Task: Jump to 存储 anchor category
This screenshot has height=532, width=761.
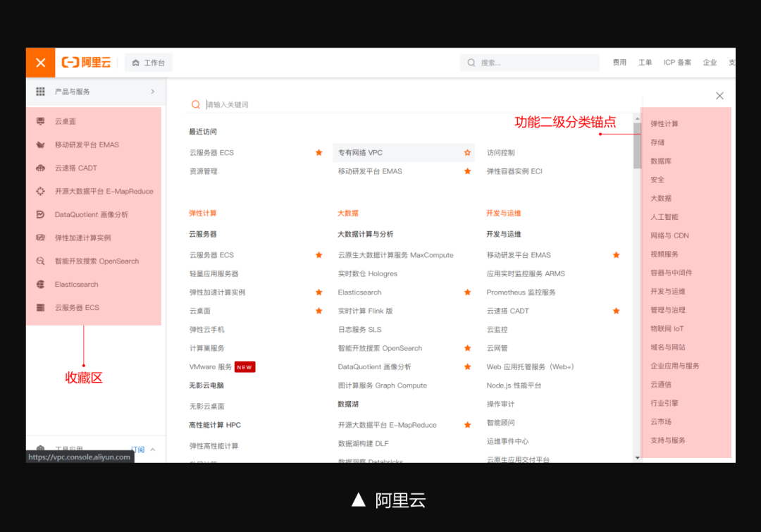Action: pyautogui.click(x=657, y=142)
